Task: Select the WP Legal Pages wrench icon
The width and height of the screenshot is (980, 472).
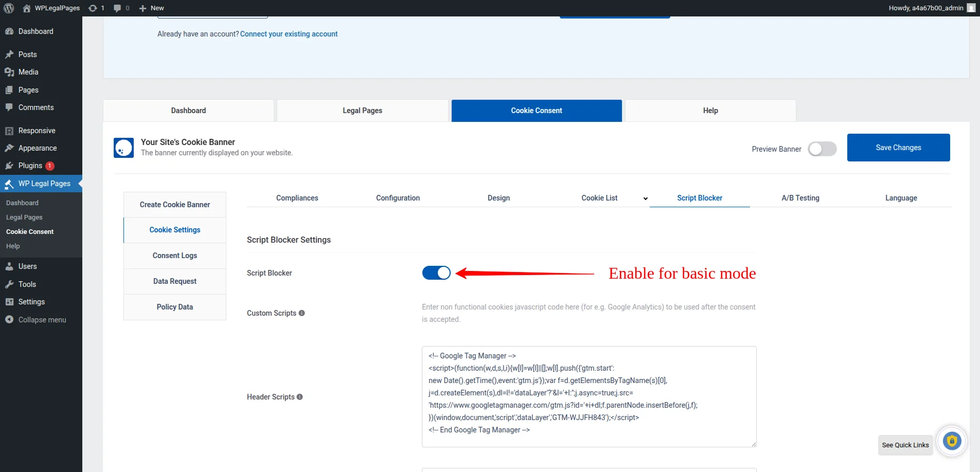Action: (x=9, y=184)
